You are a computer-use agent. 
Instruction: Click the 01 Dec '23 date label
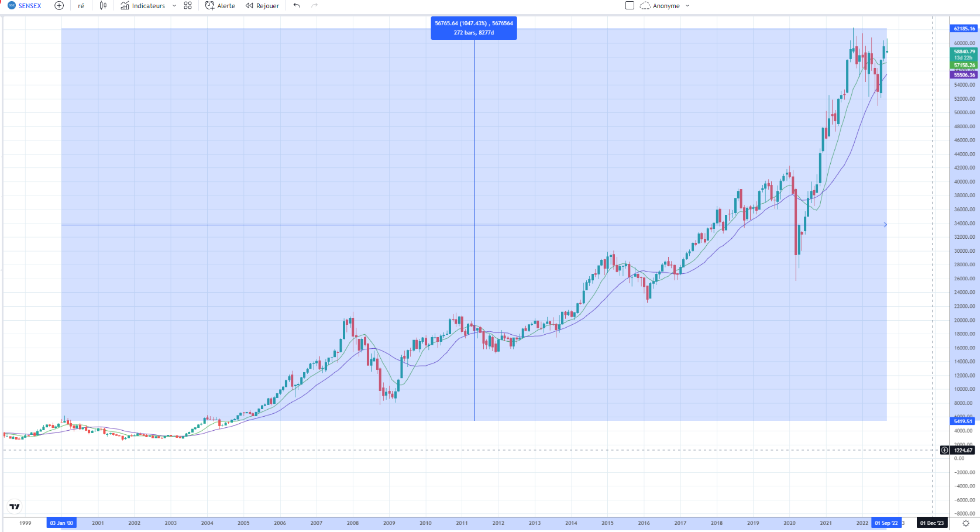932,523
